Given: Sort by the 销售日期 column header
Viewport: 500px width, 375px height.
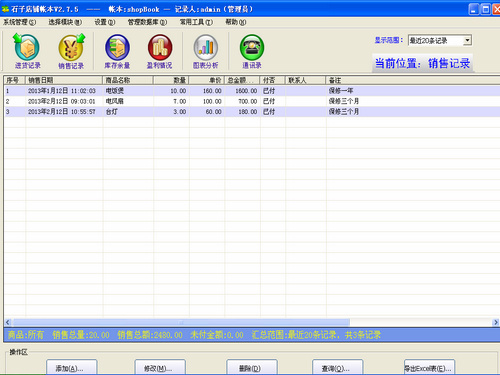Looking at the screenshot, I should 64,80.
